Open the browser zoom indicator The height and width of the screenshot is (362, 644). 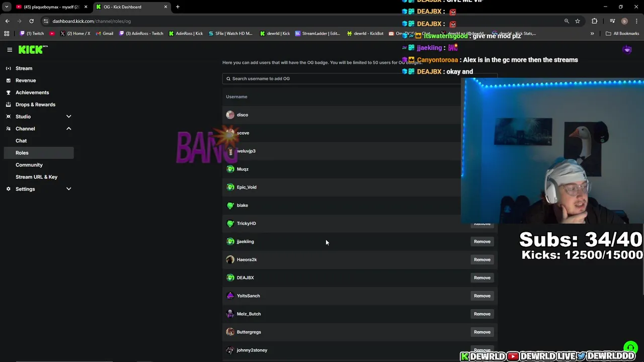[x=567, y=21]
